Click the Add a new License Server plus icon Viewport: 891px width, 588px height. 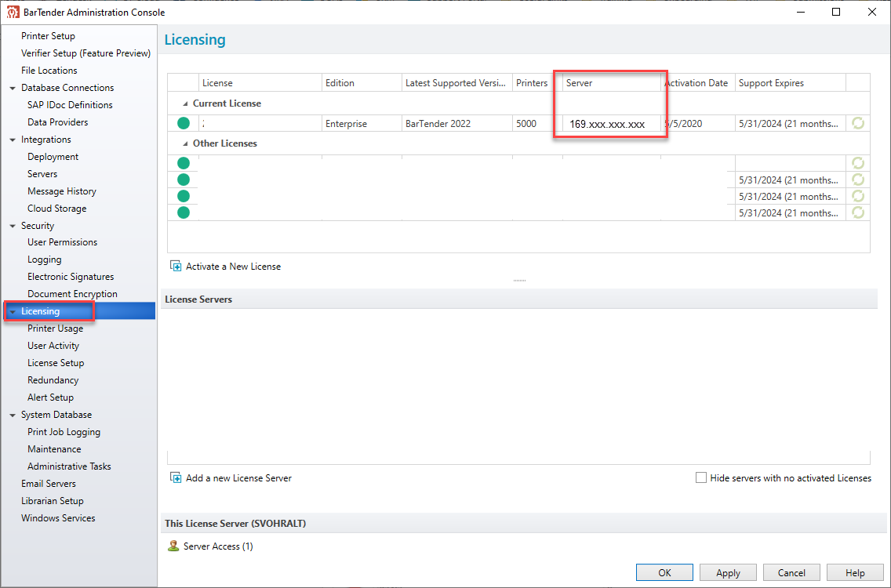pyautogui.click(x=176, y=477)
